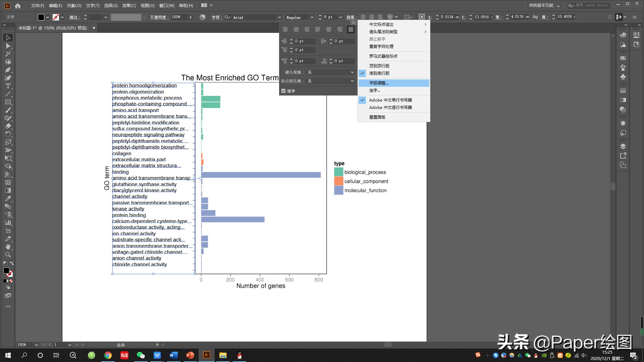Enable 顶到顶行距 option

379,66
